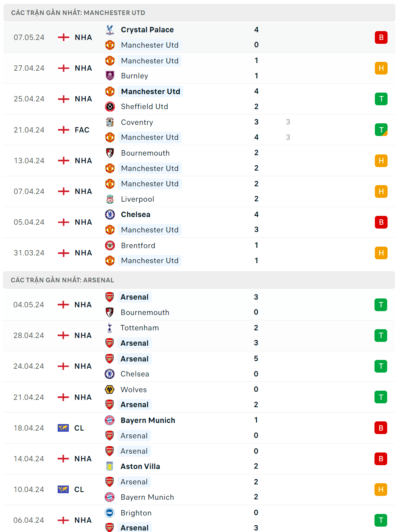Image resolution: width=396 pixels, height=532 pixels.
Task: Click green win badge for Coventry FA Cup match
Action: click(381, 130)
